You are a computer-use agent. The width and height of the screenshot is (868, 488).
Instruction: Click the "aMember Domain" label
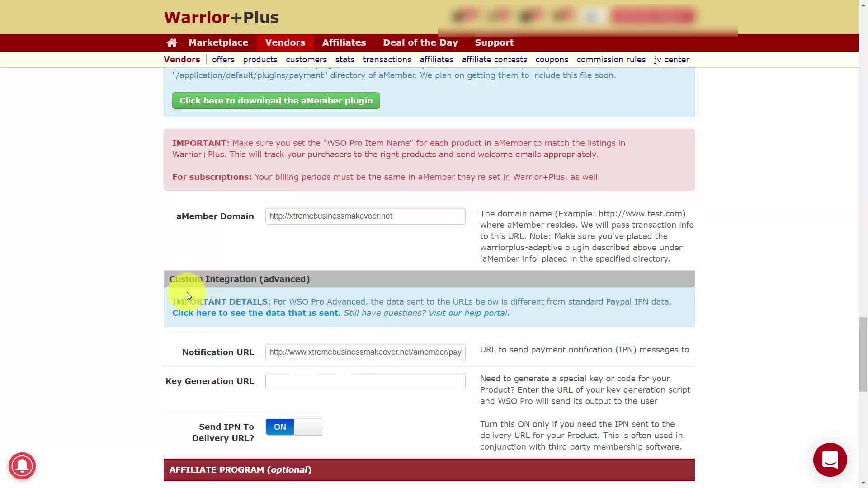click(215, 216)
